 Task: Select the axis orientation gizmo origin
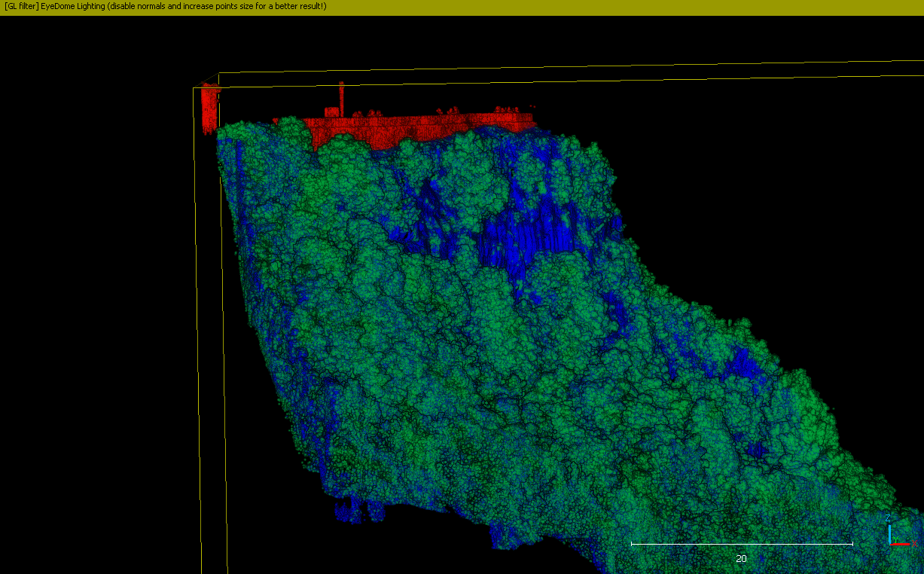(890, 544)
